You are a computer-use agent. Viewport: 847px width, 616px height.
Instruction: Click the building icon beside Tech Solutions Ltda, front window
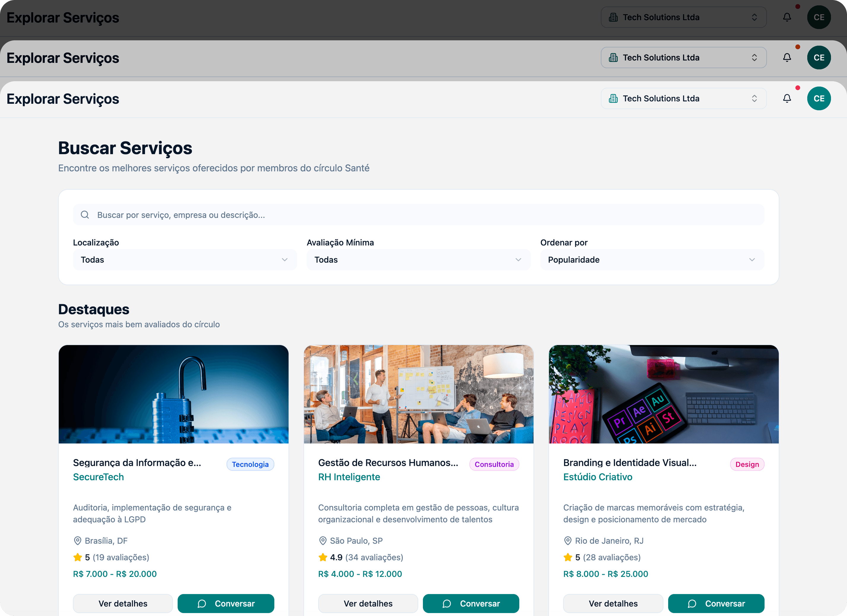(x=613, y=98)
